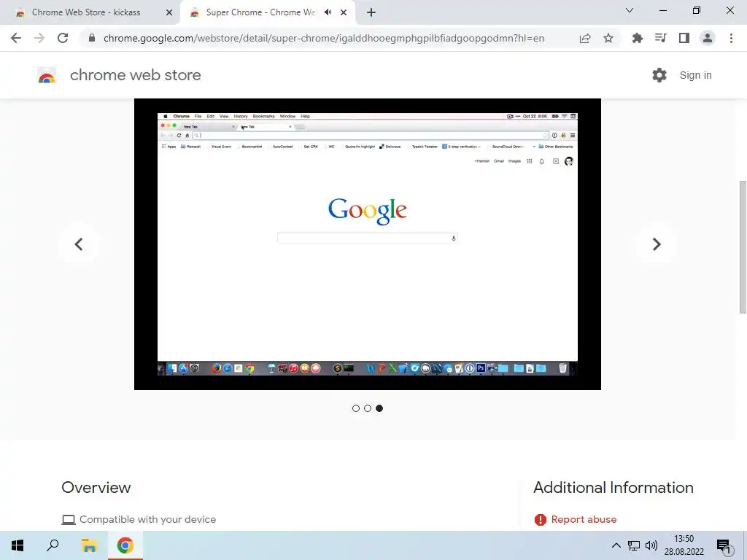Viewport: 747px width, 560px height.
Task: Open the Extensions puzzle icon
Action: click(x=637, y=38)
